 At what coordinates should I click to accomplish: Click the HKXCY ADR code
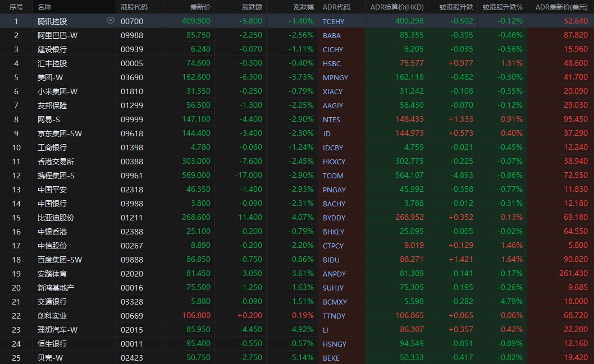tap(333, 161)
